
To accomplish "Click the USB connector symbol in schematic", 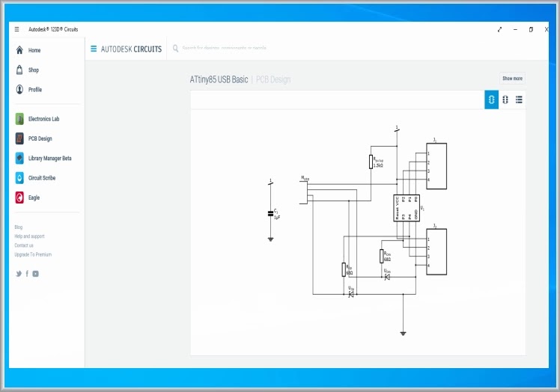I will [x=303, y=193].
